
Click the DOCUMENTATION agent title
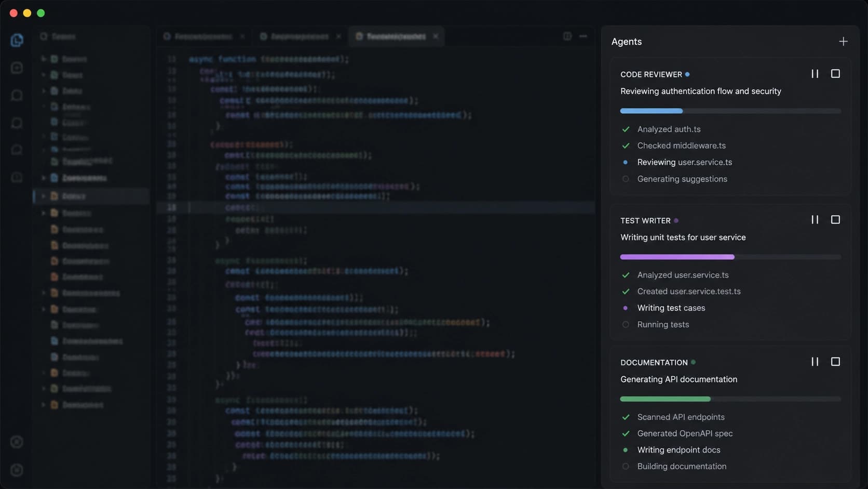click(x=654, y=362)
